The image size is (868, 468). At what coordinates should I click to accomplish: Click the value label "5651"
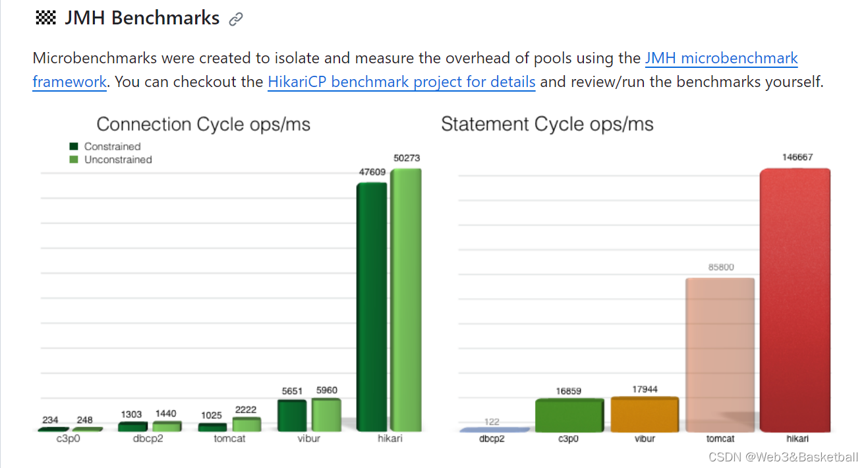point(291,391)
